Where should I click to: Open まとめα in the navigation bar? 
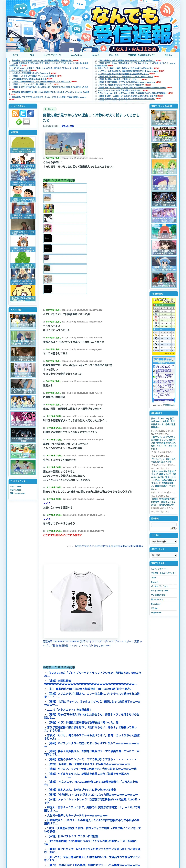tap(168, 55)
